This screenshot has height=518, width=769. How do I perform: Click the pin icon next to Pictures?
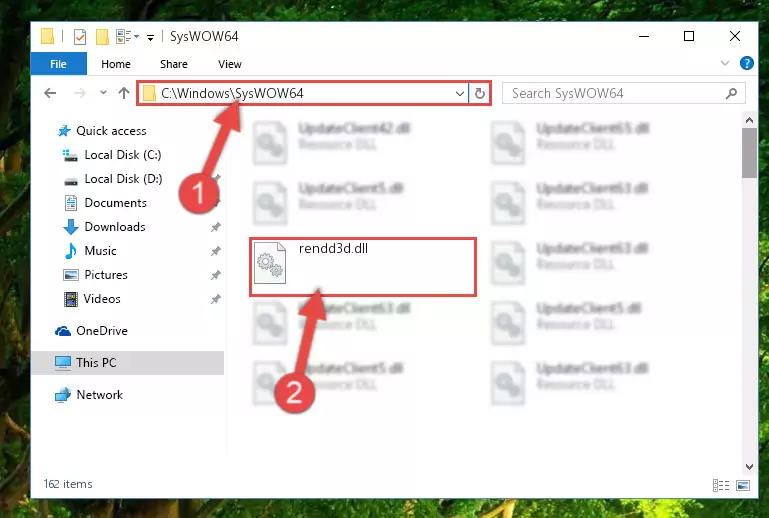[x=215, y=275]
